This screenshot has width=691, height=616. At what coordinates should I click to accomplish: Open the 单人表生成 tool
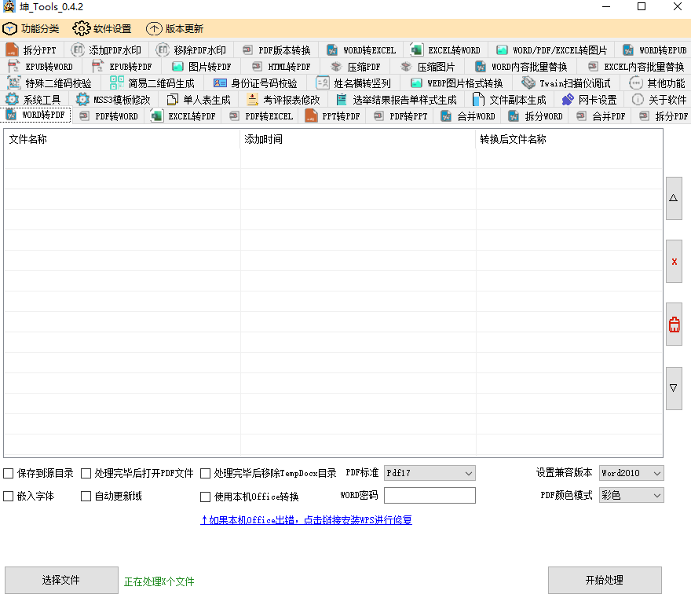[199, 100]
